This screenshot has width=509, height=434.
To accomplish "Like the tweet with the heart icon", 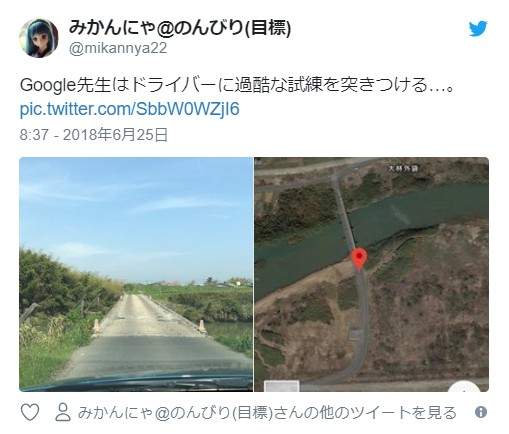I will [x=30, y=412].
